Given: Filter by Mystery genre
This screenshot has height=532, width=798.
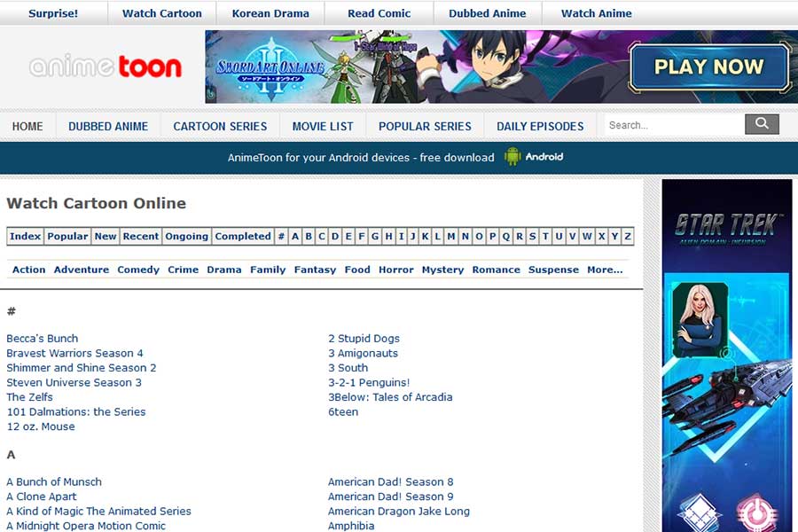Looking at the screenshot, I should [442, 270].
